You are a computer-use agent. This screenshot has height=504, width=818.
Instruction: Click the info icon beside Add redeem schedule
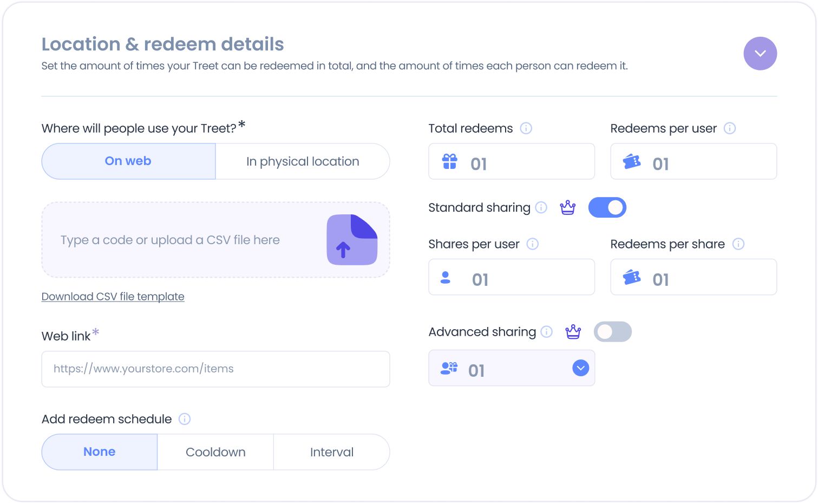tap(185, 419)
